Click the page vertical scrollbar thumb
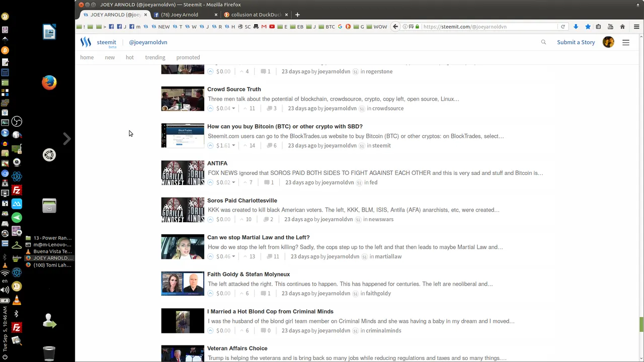Image resolution: width=644 pixels, height=362 pixels. pos(641,324)
